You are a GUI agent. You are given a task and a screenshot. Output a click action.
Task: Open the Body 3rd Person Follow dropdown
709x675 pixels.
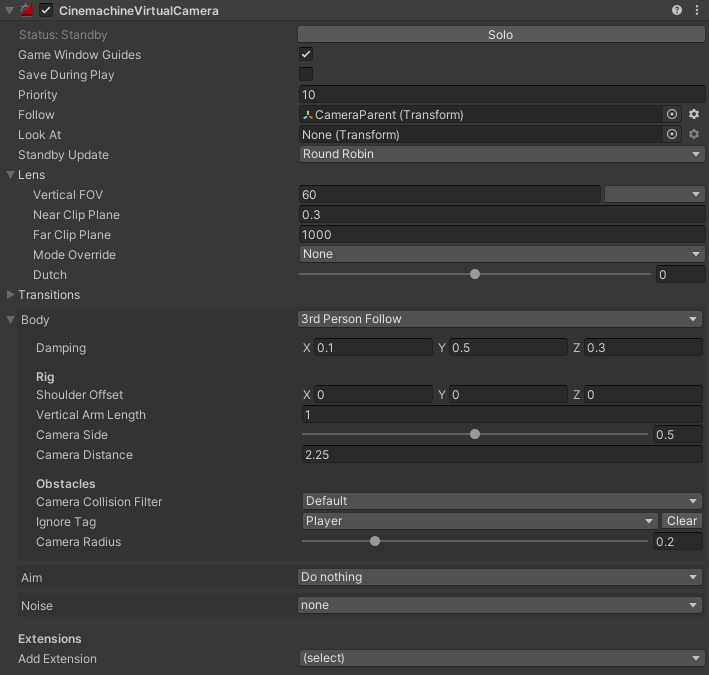coord(500,319)
